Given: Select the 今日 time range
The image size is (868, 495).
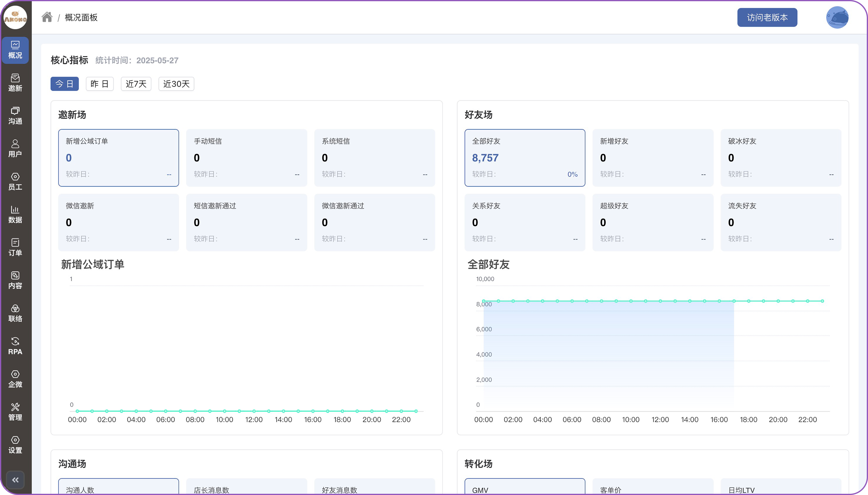Looking at the screenshot, I should (x=65, y=84).
